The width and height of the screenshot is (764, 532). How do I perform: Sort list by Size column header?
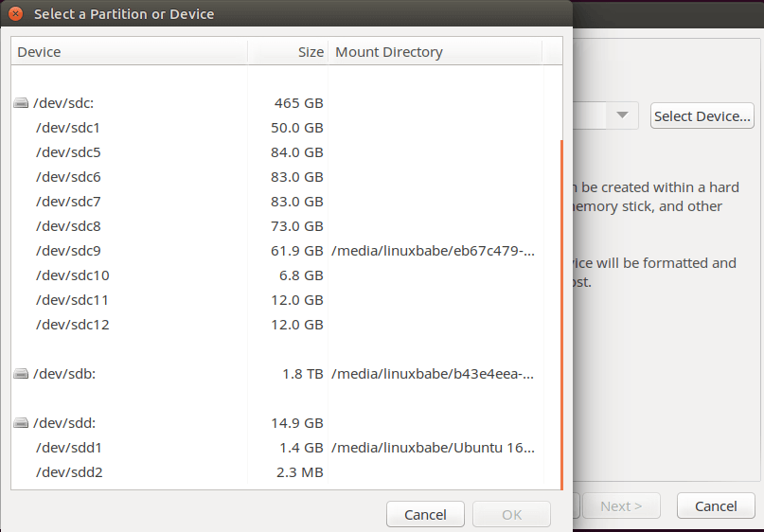(x=288, y=52)
